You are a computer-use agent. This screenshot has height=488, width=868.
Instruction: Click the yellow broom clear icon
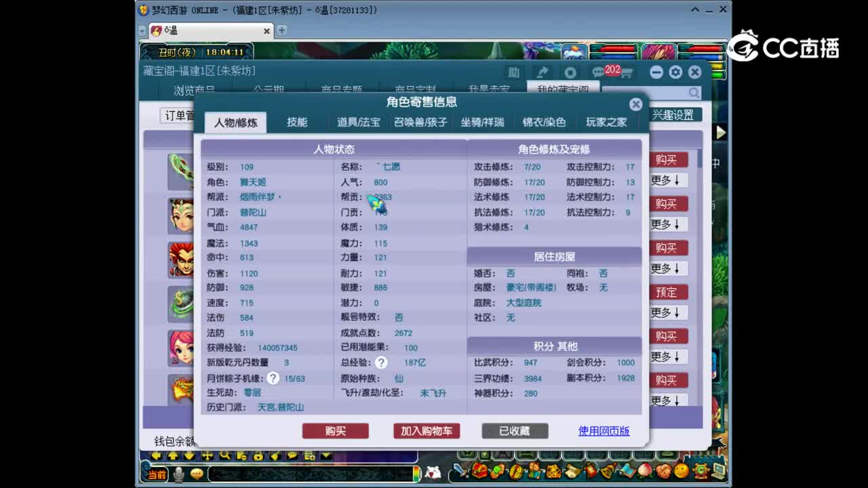click(x=275, y=456)
